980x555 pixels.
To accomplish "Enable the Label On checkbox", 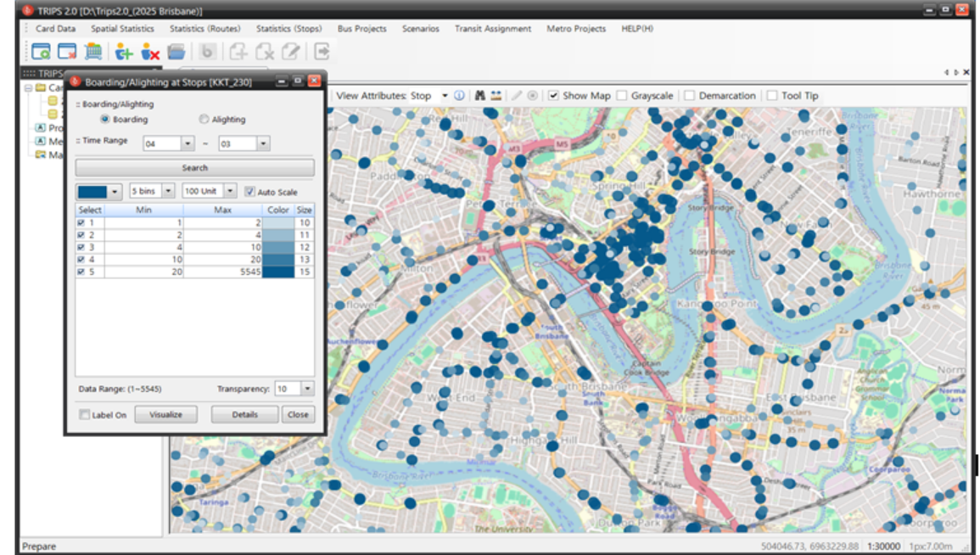I will point(84,414).
